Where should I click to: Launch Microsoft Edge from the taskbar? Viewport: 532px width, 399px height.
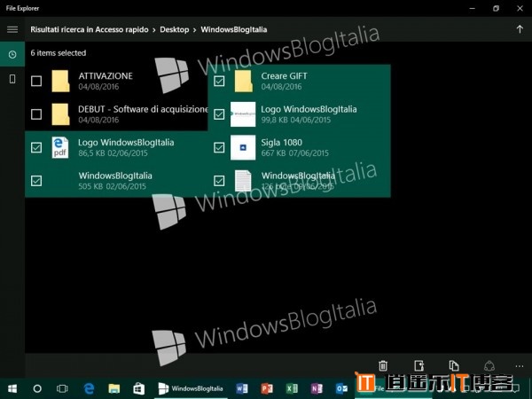click(x=89, y=388)
